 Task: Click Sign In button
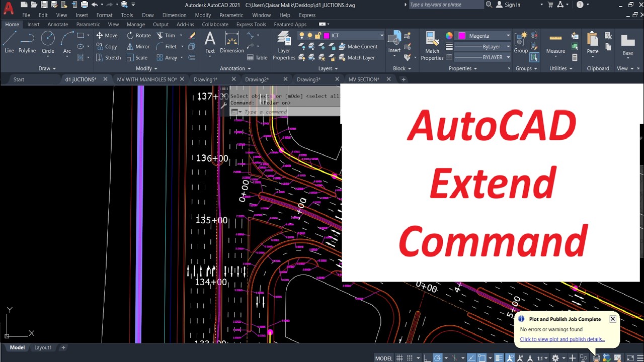pyautogui.click(x=508, y=5)
